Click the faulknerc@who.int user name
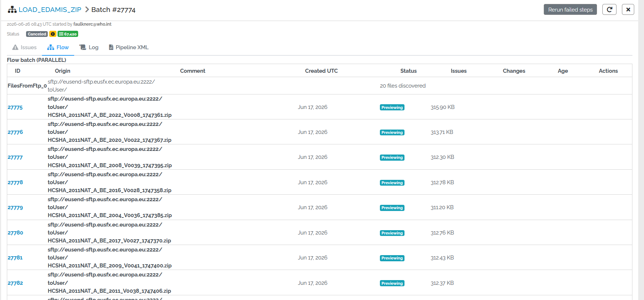The height and width of the screenshot is (300, 644). 92,24
